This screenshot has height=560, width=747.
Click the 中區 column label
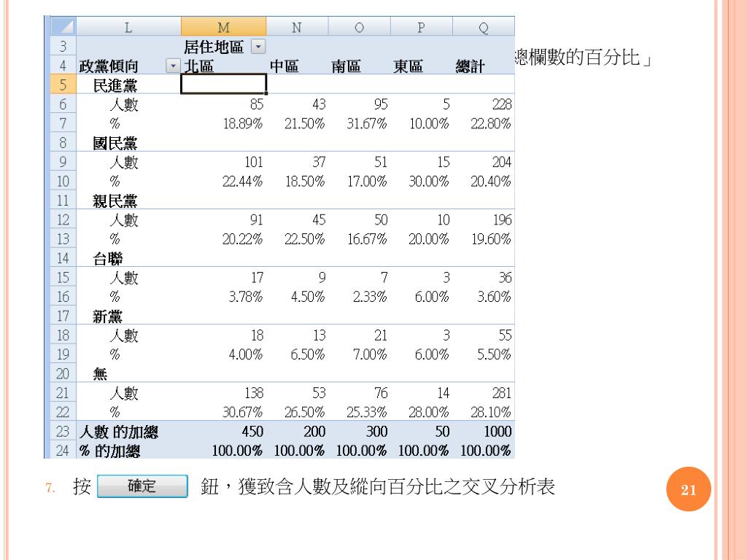click(284, 66)
